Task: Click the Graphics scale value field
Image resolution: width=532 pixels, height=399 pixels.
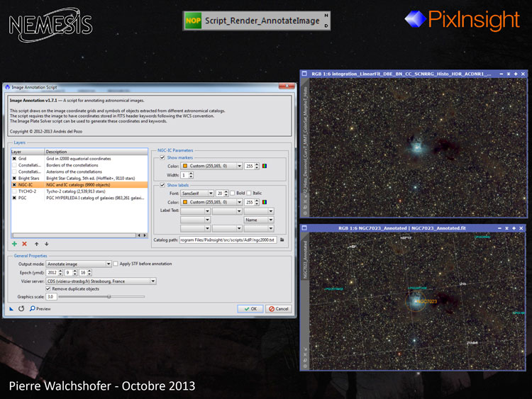Action: point(51,297)
